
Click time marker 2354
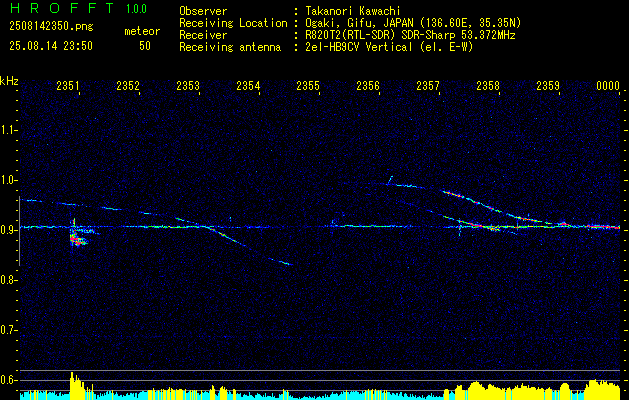point(248,85)
